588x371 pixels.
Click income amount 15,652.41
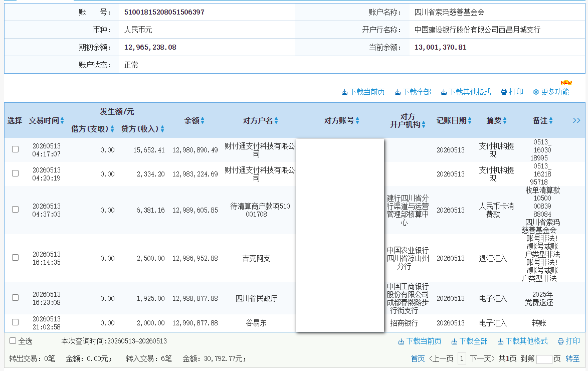pos(149,150)
